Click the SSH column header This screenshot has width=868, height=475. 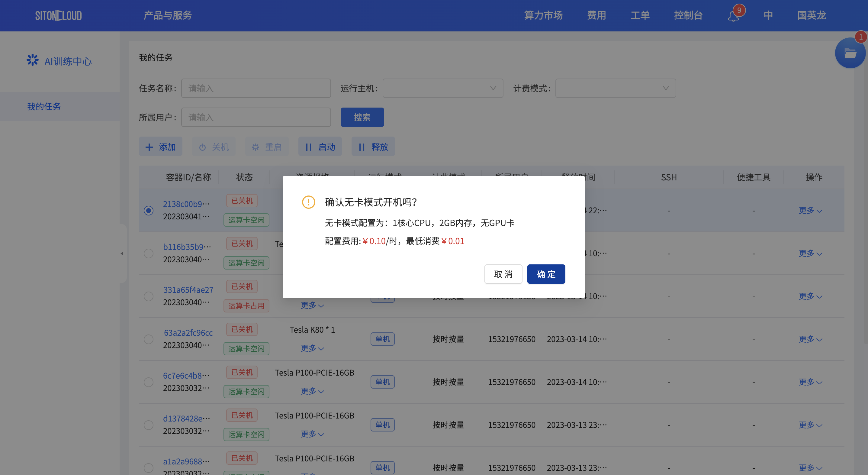click(669, 177)
